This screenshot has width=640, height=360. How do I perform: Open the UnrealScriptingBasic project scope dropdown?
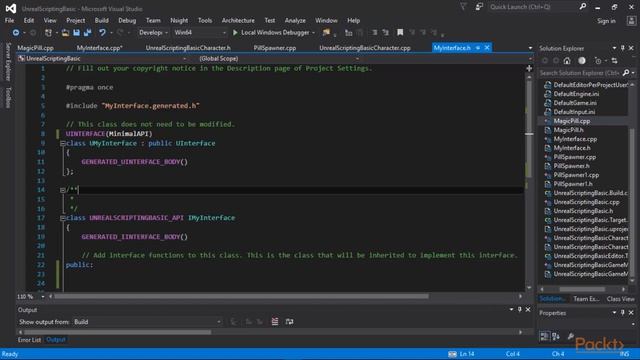(x=102, y=59)
